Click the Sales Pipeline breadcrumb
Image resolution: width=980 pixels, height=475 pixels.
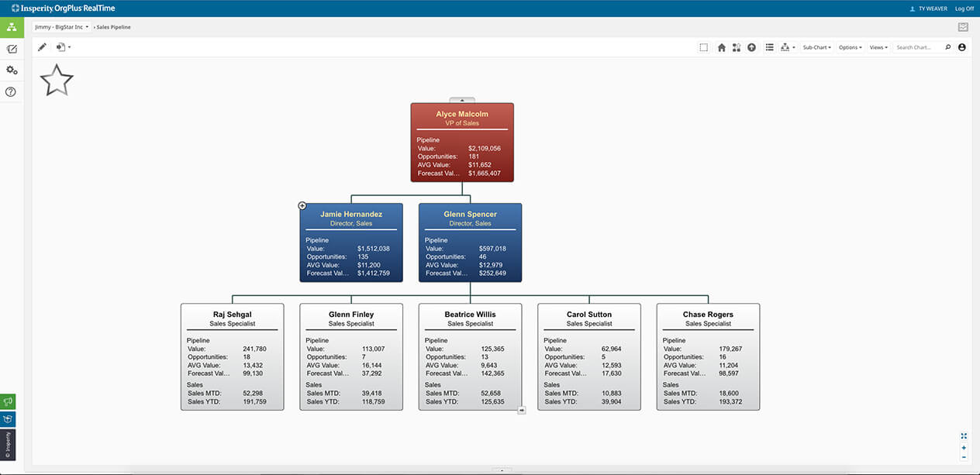114,26
